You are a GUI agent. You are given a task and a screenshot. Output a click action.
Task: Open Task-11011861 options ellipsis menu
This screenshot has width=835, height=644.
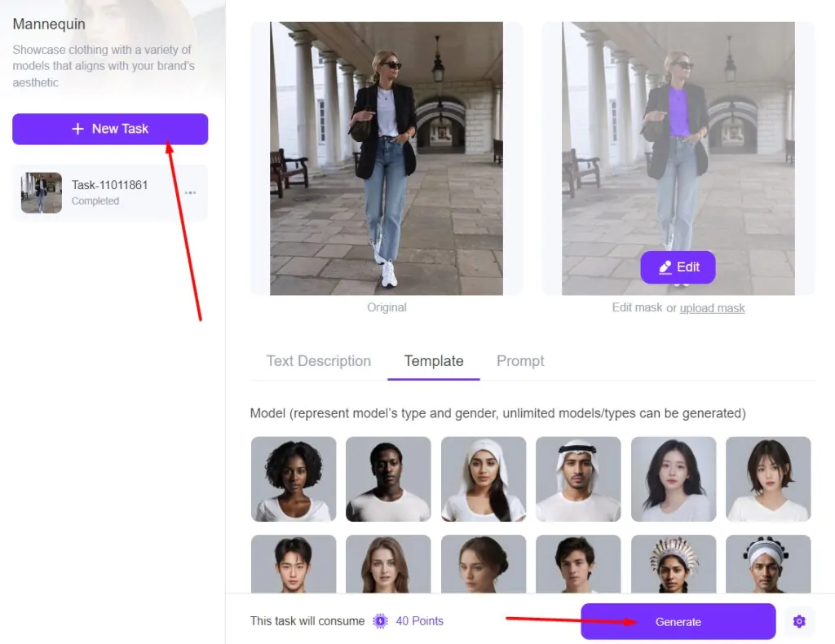tap(190, 192)
